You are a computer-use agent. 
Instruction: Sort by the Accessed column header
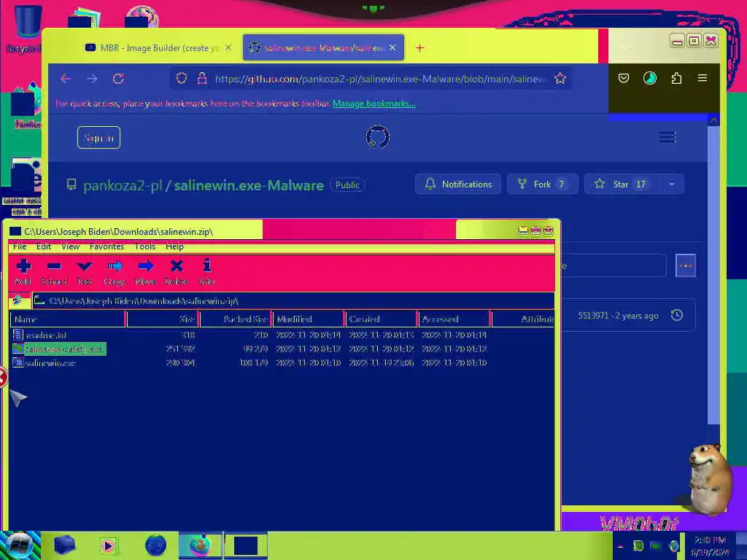(x=454, y=319)
